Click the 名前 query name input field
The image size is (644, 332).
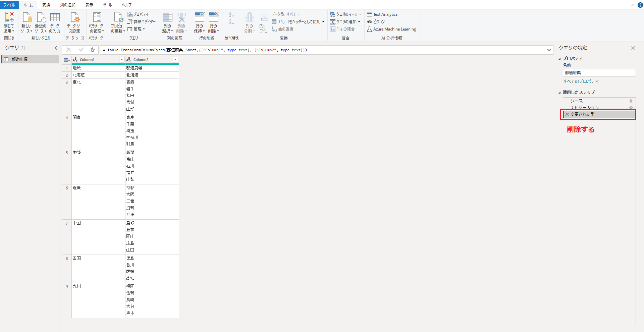[x=599, y=73]
